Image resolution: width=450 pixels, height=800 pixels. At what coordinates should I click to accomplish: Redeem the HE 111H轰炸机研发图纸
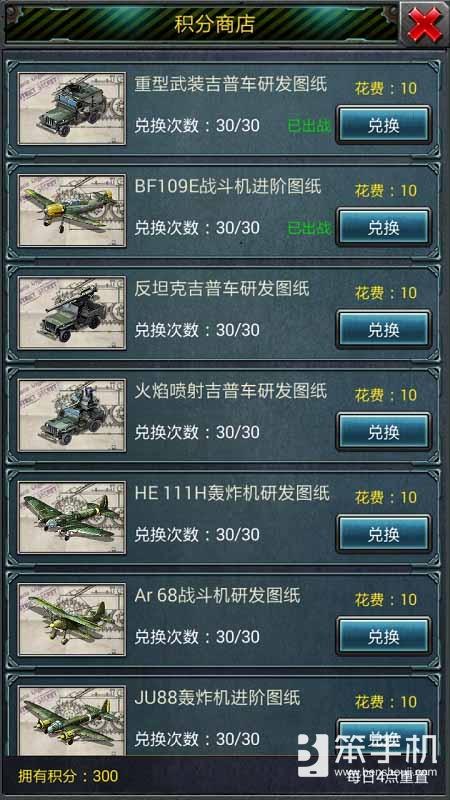(x=383, y=534)
